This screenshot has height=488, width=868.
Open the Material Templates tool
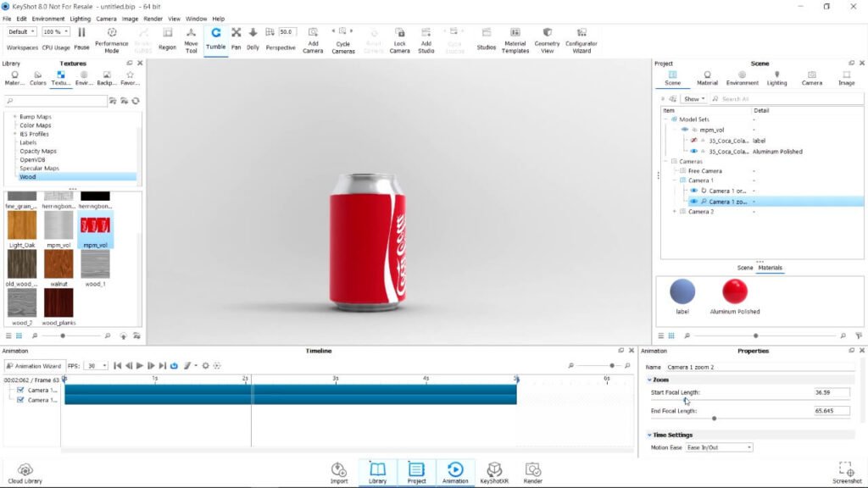point(515,41)
